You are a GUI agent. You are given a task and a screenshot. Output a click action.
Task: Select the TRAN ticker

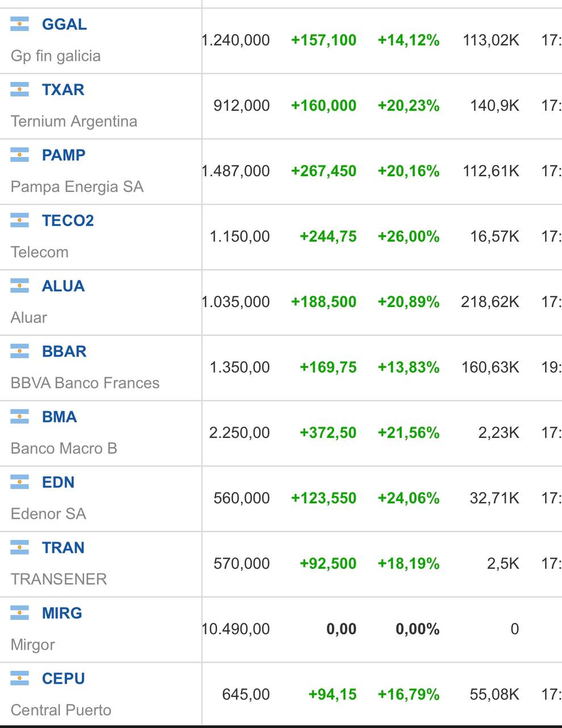(x=63, y=548)
